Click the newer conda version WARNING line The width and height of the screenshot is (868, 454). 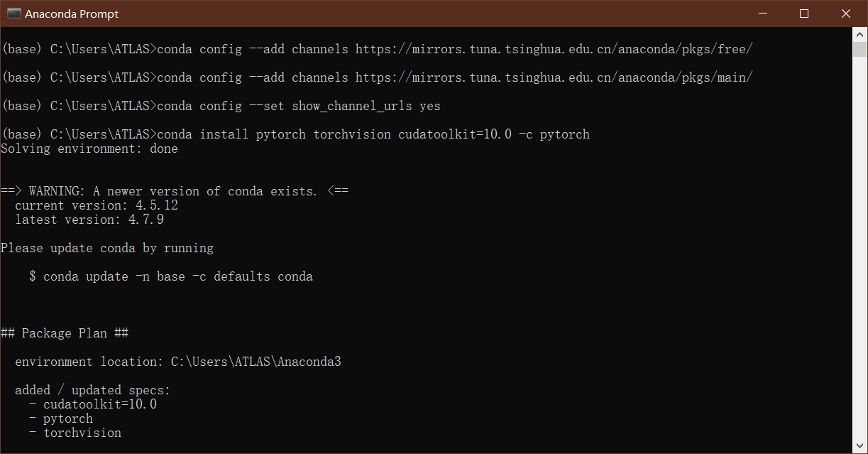174,191
